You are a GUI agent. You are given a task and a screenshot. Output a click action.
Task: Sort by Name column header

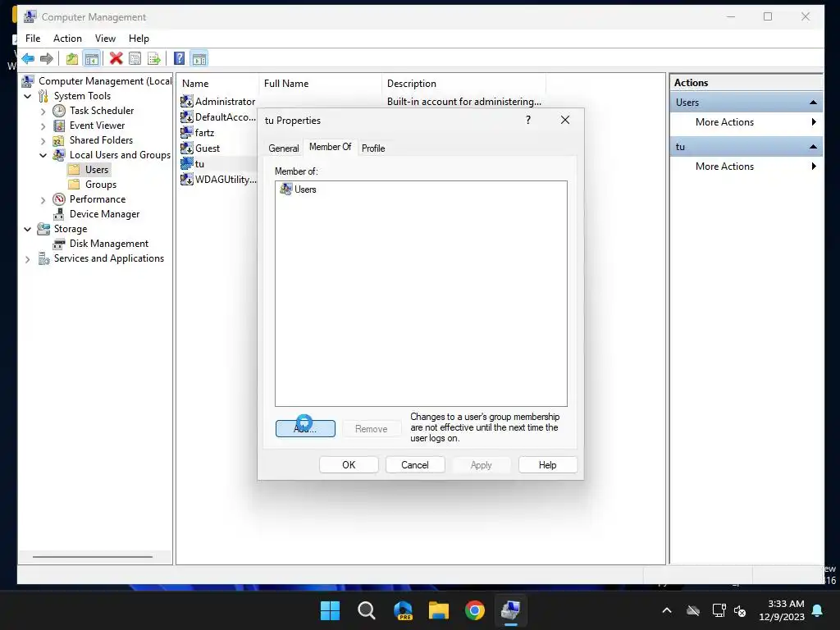(217, 84)
